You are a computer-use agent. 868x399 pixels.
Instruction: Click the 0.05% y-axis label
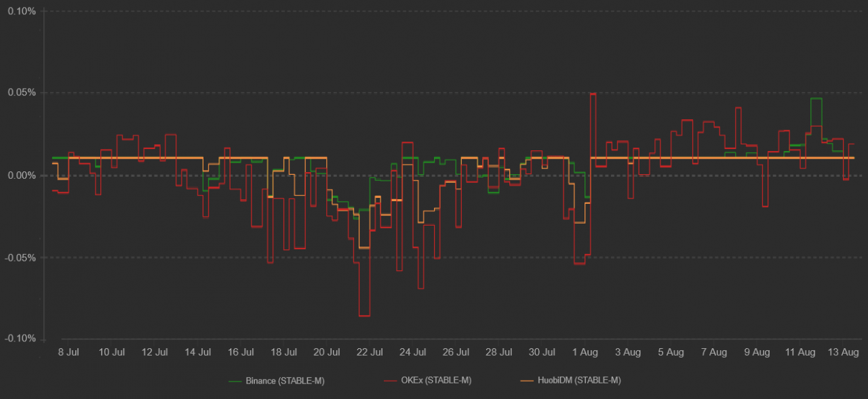[x=22, y=93]
